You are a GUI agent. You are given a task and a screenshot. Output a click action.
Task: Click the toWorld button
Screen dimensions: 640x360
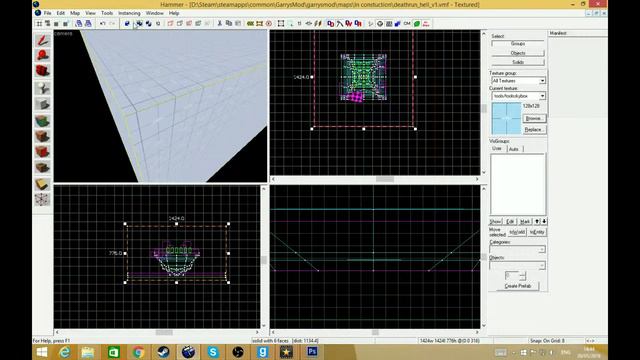pyautogui.click(x=517, y=232)
